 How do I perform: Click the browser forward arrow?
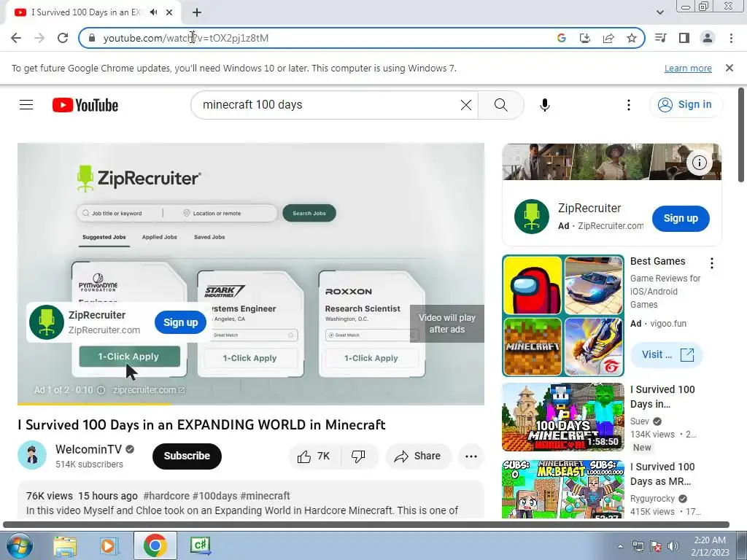[x=39, y=38]
